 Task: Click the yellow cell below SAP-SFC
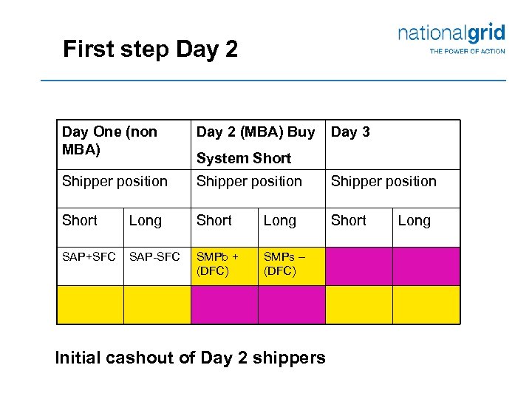pos(157,304)
